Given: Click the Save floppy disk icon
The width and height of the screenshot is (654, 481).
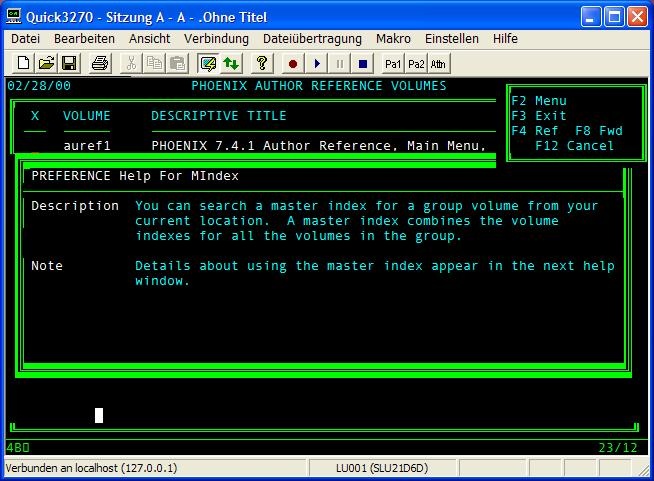Looking at the screenshot, I should coord(69,63).
